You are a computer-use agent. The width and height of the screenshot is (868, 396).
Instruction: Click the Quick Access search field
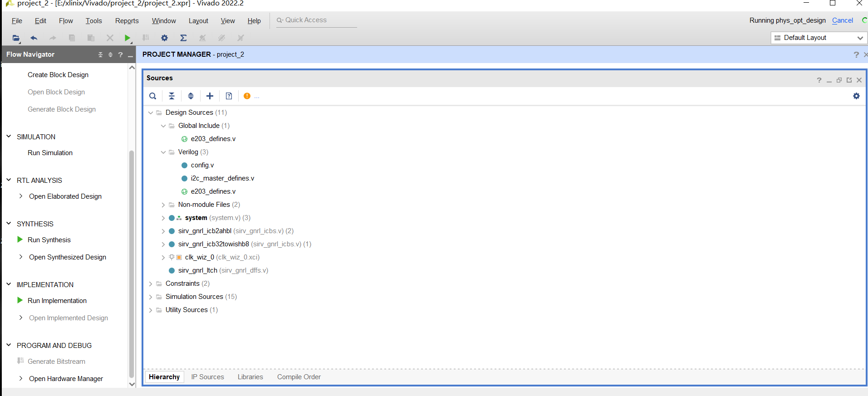[317, 20]
